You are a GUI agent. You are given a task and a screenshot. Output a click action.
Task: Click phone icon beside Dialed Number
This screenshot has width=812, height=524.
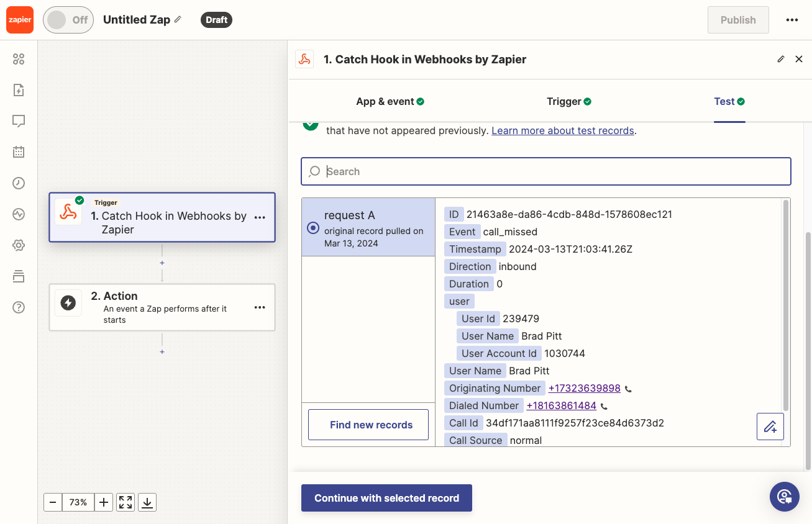coord(604,407)
